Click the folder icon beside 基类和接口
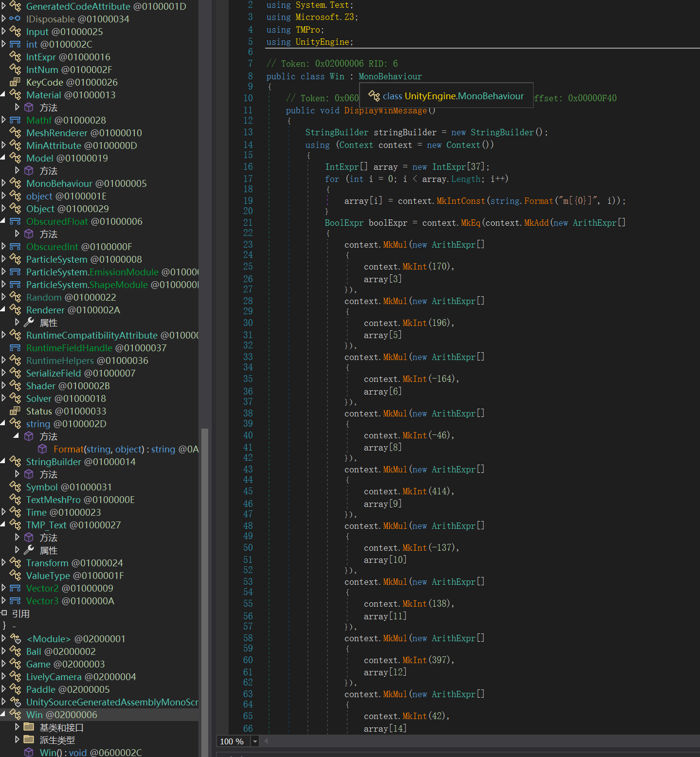The image size is (700, 757). (x=29, y=727)
